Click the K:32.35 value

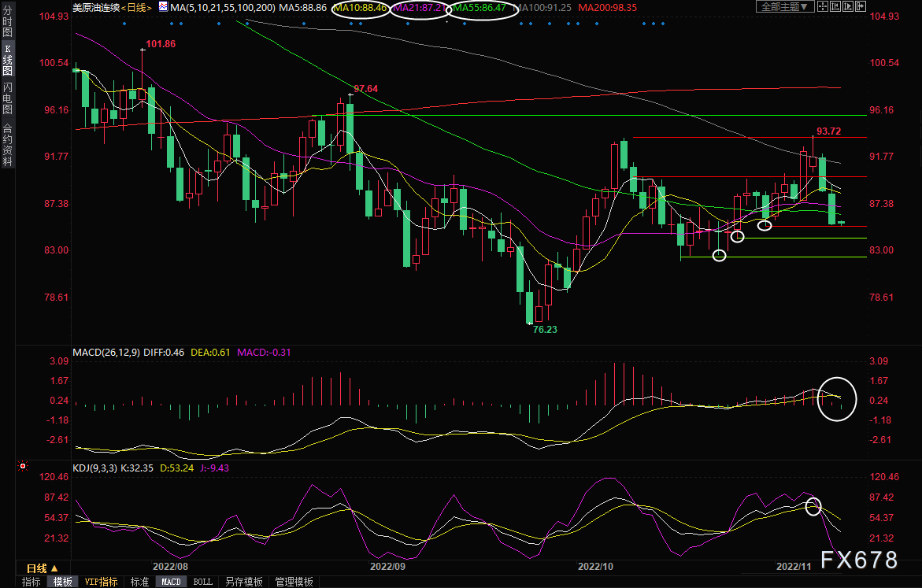tap(137, 468)
